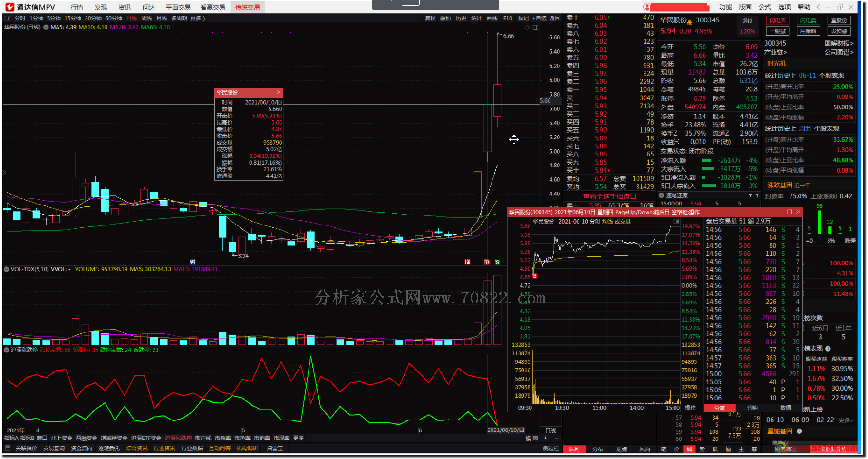Toggle the side panel icon beside the diamond
Image resolution: width=868 pixels, height=459 pixels.
(536, 27)
